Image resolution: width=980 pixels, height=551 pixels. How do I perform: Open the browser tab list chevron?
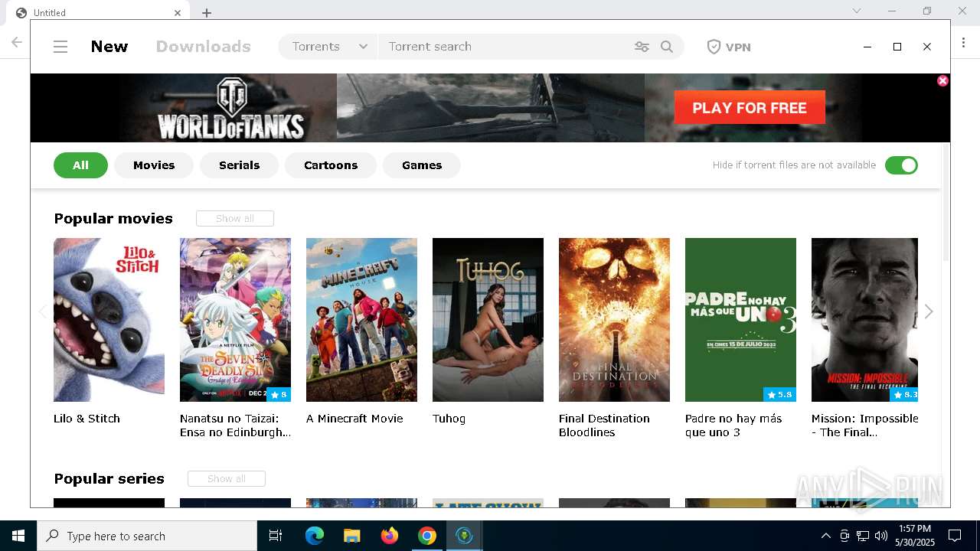tap(857, 11)
